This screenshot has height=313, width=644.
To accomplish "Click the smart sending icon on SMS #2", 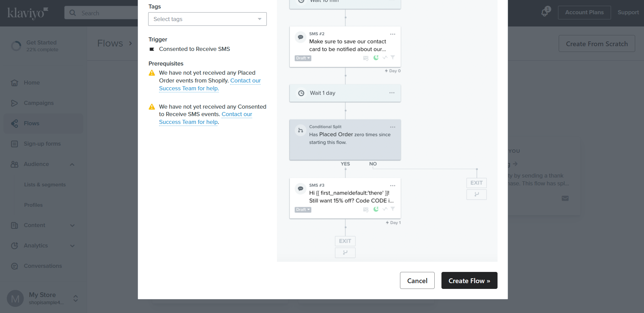I will pyautogui.click(x=366, y=58).
